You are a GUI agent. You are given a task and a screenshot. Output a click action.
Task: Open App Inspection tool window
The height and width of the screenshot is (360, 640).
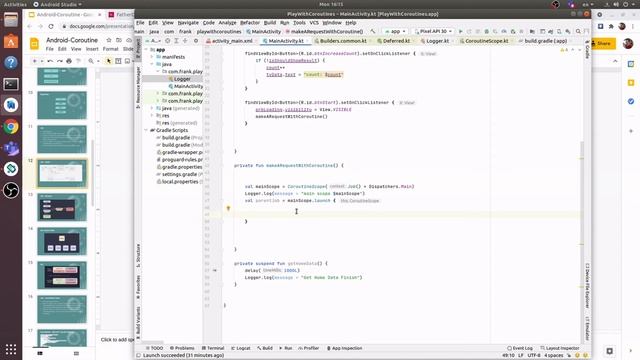pos(344,348)
